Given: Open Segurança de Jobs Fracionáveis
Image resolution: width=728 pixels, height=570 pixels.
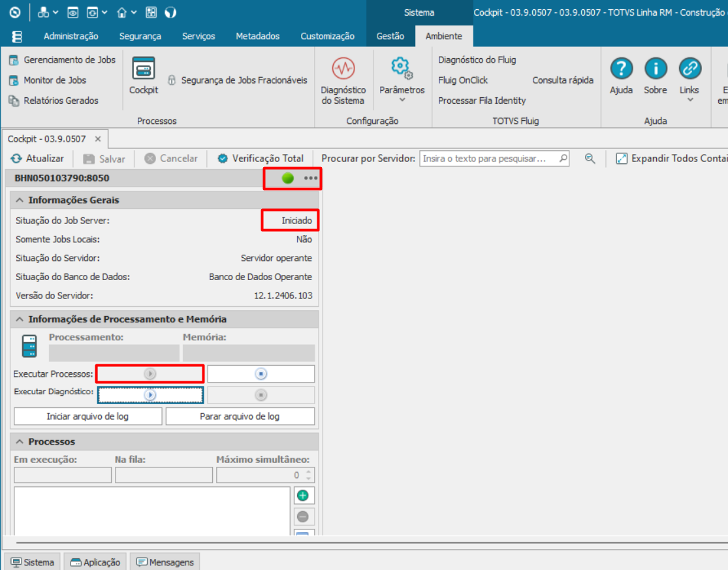Looking at the screenshot, I should click(237, 80).
